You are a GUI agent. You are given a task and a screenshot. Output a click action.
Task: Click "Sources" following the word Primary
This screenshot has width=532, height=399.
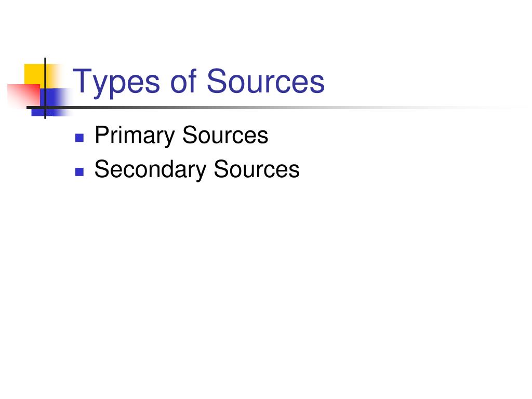225,135
